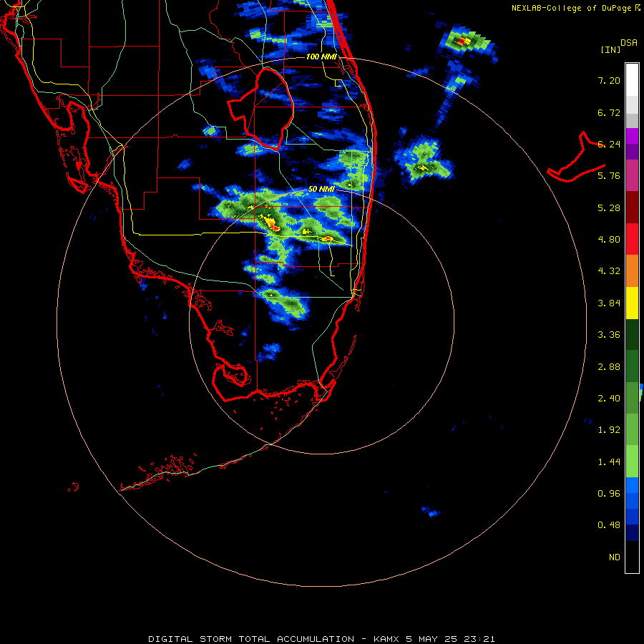The width and height of the screenshot is (644, 644).
Task: Click the Lake Okeechobee outline on the map
Action: coord(261,109)
